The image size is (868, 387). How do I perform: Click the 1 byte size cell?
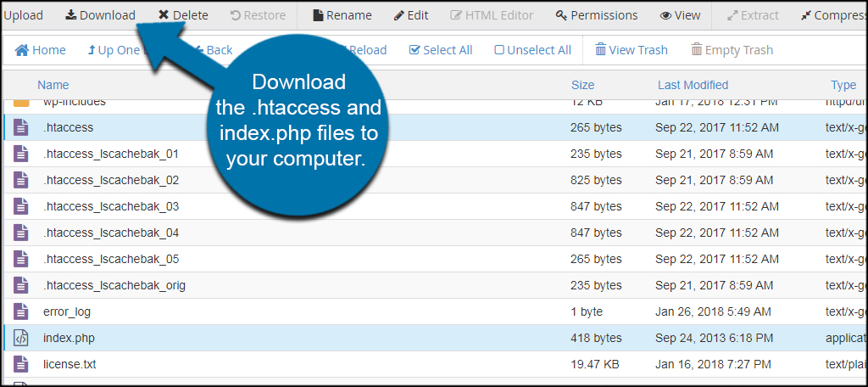tap(587, 311)
